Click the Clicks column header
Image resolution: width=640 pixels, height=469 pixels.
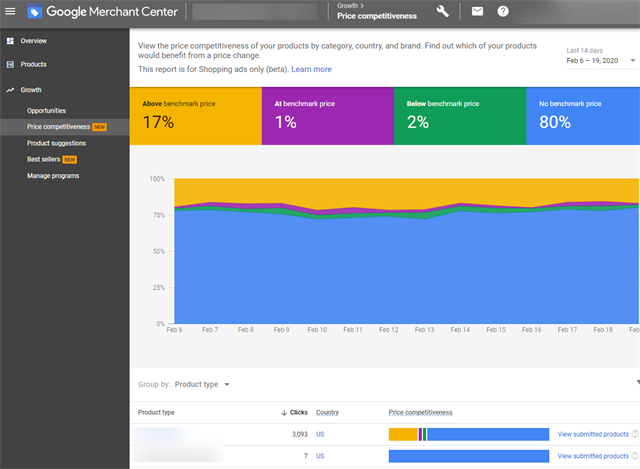(298, 413)
